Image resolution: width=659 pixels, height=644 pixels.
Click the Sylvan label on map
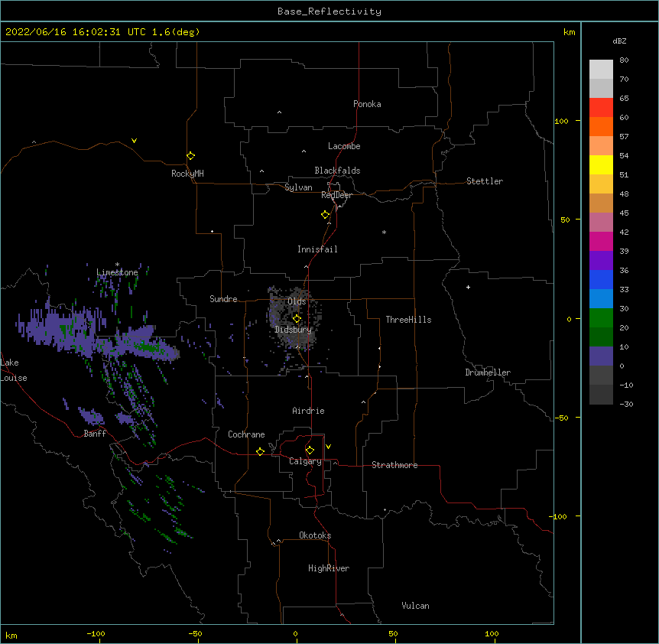pos(298,187)
